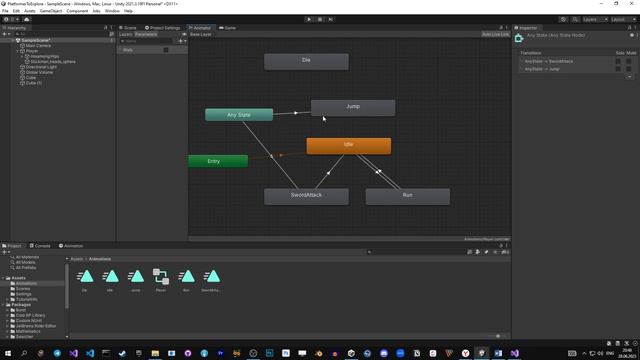Toggle Mute for AnyState to SwordAttack
Viewport: 640px width, 360px height.
(x=629, y=61)
